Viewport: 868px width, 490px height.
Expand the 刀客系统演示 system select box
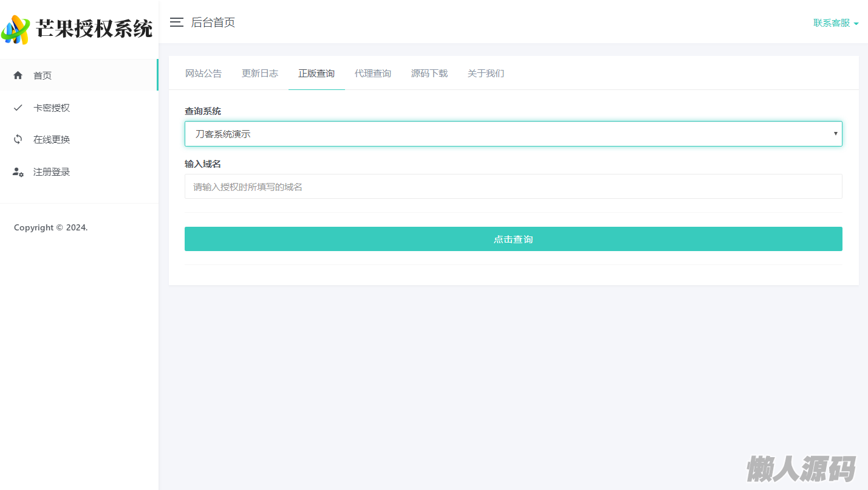(513, 134)
